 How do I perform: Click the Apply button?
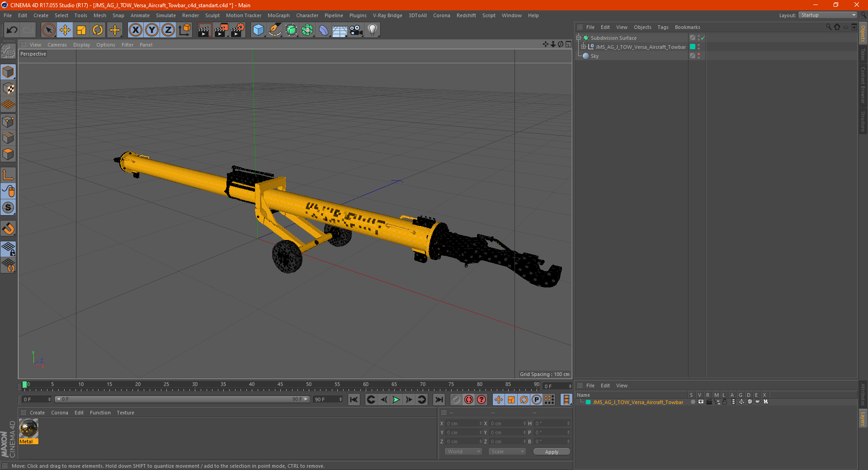[x=552, y=451]
